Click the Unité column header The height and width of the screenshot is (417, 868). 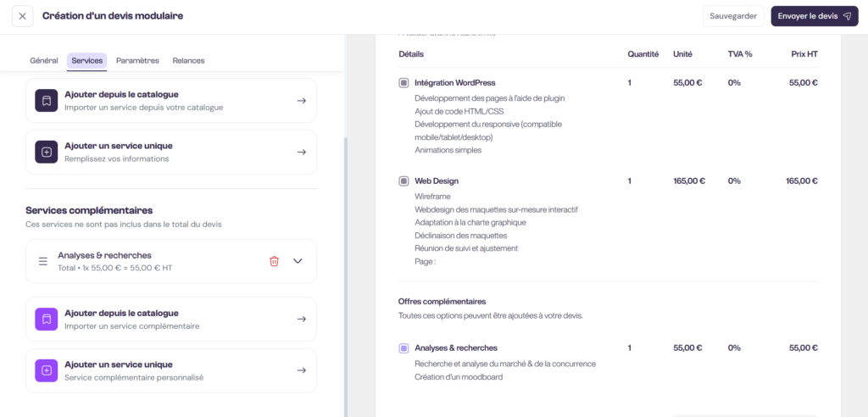(x=682, y=54)
